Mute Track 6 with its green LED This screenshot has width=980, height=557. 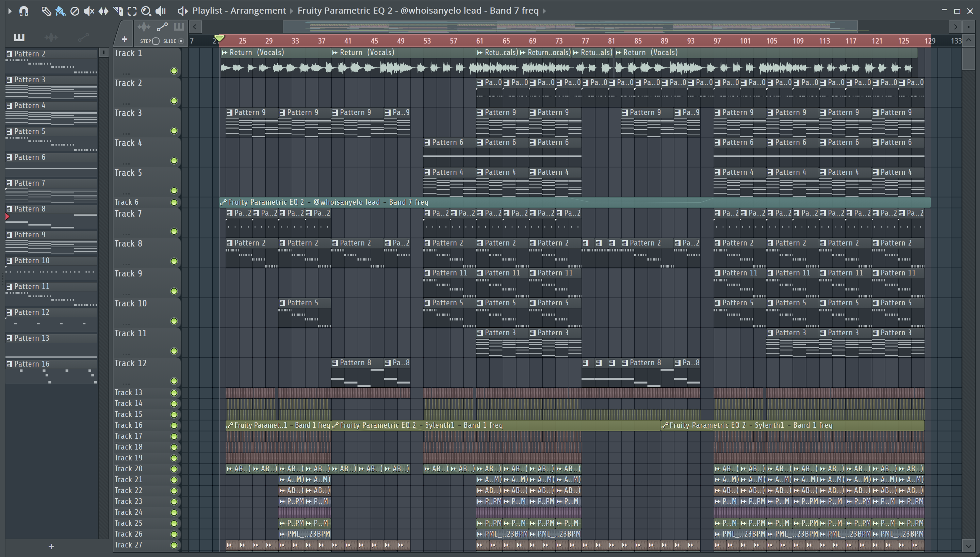(174, 202)
